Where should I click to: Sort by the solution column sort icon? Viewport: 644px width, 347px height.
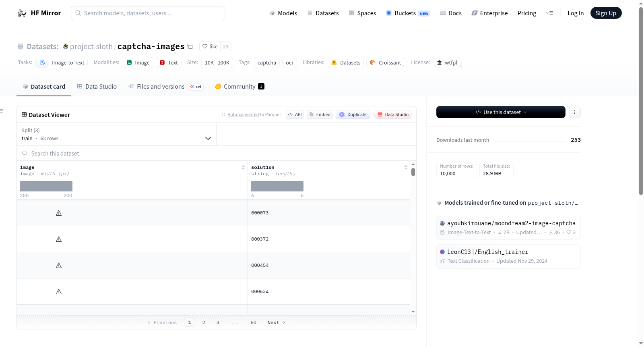pyautogui.click(x=406, y=167)
